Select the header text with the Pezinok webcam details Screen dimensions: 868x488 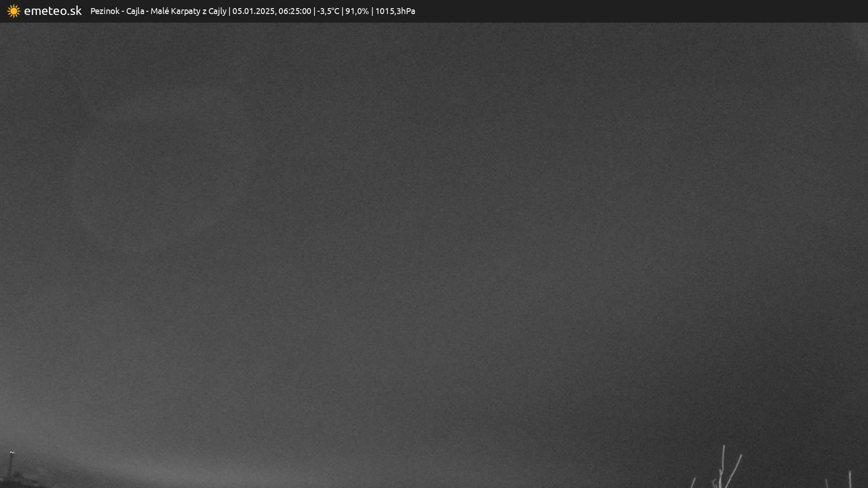tap(253, 11)
